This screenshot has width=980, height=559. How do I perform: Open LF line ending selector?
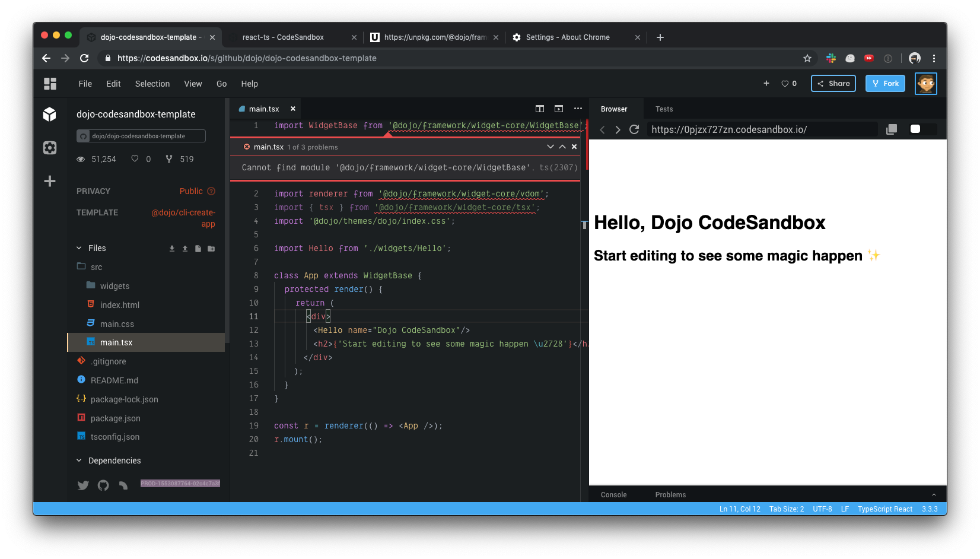(x=845, y=509)
